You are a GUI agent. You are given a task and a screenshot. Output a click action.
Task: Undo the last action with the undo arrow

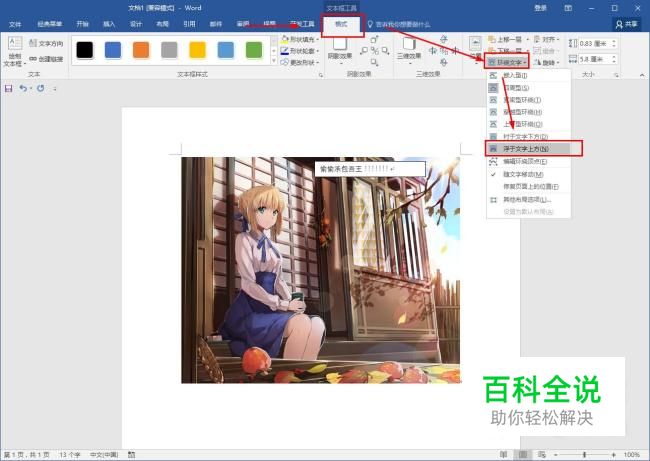pyautogui.click(x=23, y=88)
